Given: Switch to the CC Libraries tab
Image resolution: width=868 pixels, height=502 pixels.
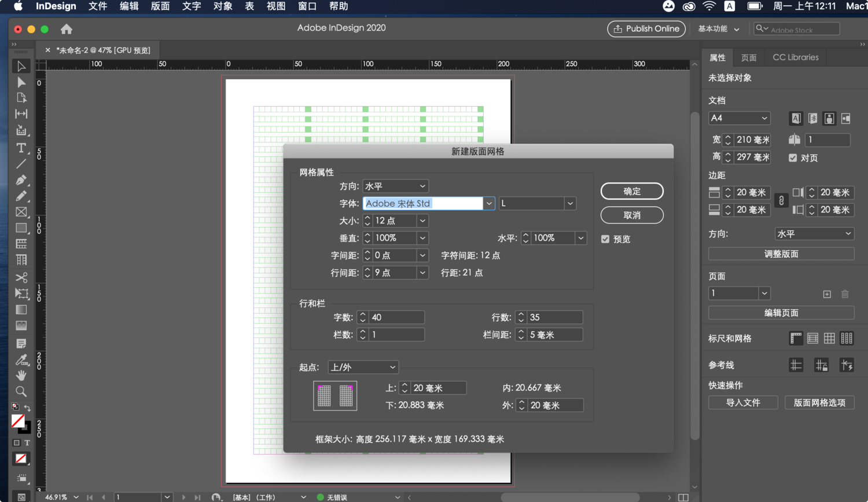Looking at the screenshot, I should pos(796,57).
